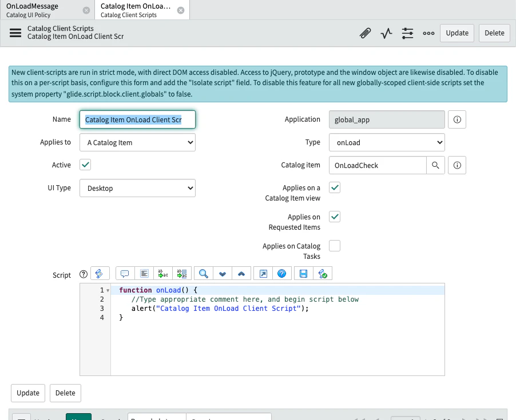This screenshot has height=420, width=516.
Task: Switch to the OnLoadMessage tab
Action: click(47, 10)
